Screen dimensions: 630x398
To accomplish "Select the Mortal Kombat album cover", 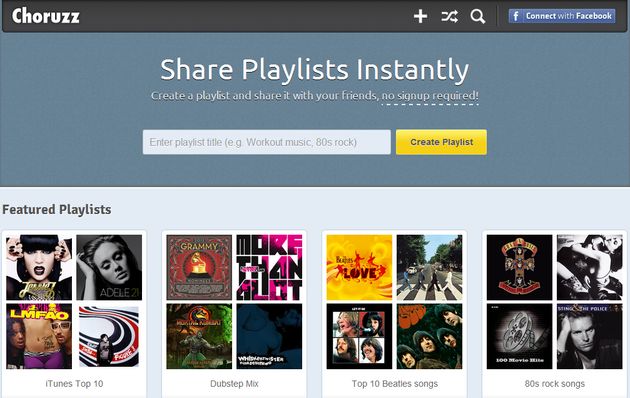I will point(199,336).
